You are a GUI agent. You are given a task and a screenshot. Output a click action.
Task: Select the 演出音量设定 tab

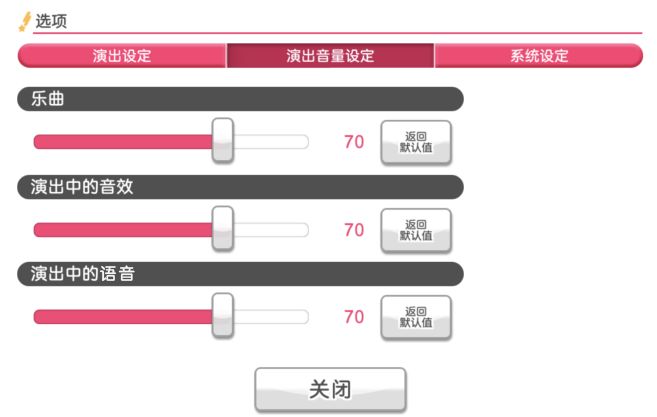pos(330,55)
